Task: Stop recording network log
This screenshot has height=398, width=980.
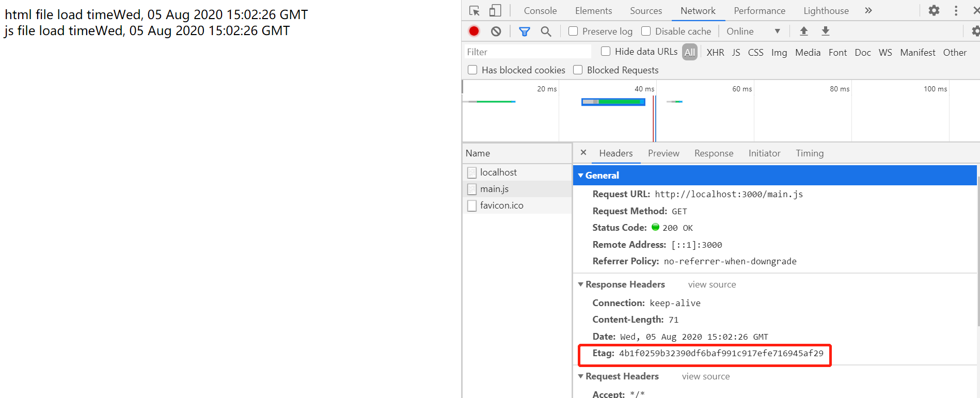Action: click(473, 31)
